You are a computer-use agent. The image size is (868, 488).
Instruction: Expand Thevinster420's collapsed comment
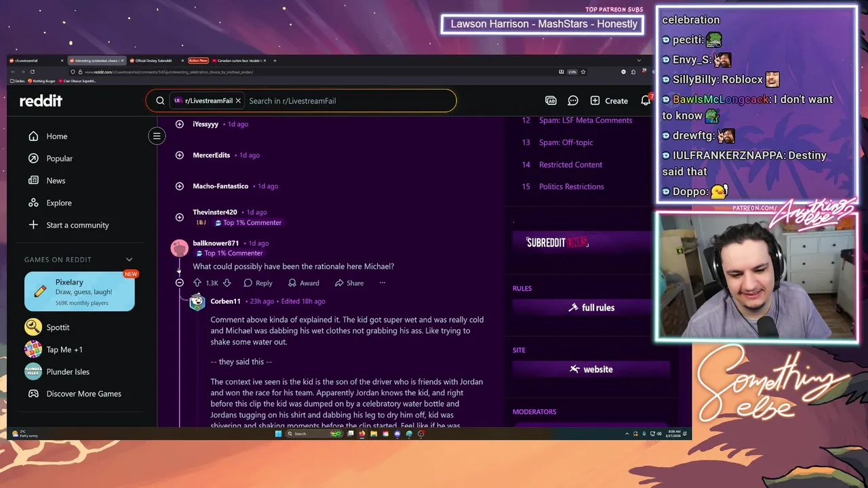[x=180, y=217]
